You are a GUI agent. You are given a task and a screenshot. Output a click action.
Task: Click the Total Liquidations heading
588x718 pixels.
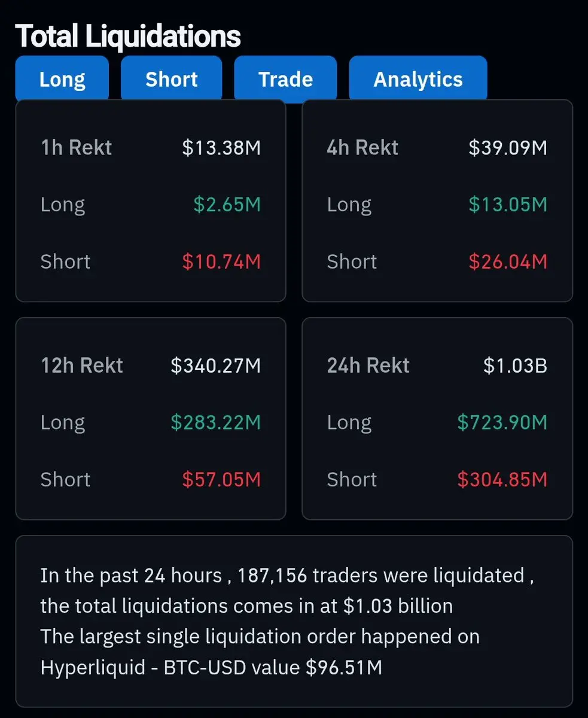tap(128, 36)
